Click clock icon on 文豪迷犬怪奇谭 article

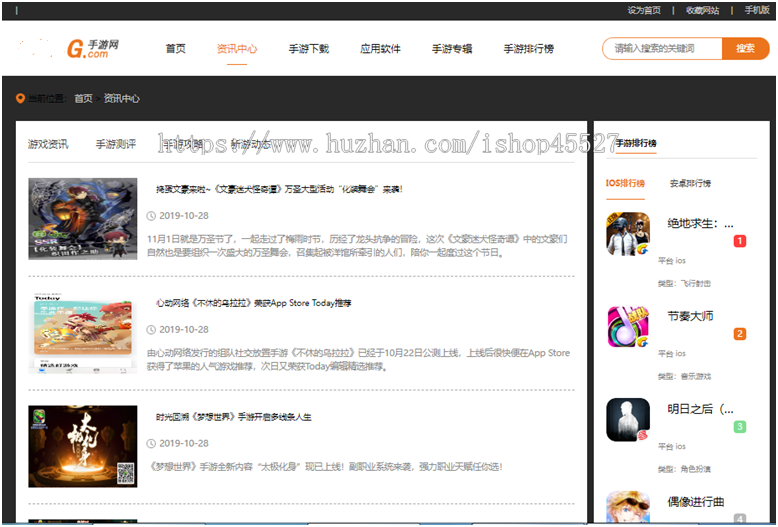point(151,216)
